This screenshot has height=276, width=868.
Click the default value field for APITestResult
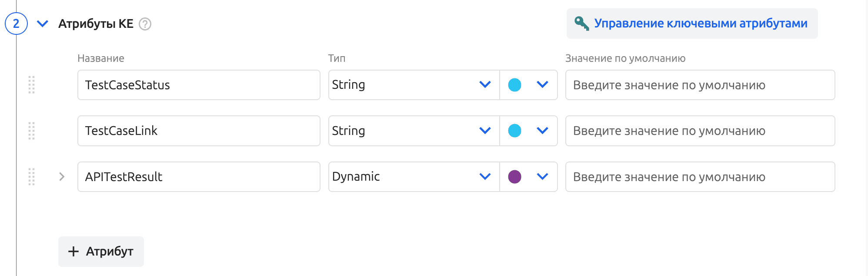[700, 177]
